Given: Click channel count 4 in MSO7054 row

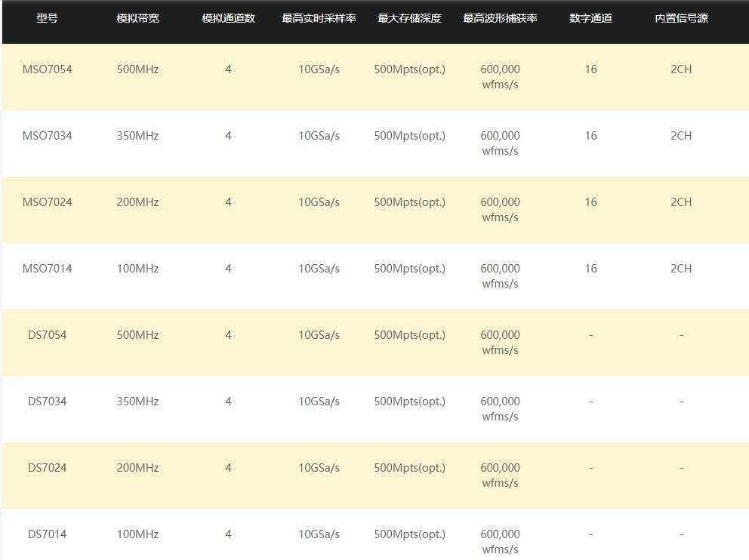Looking at the screenshot, I should coord(228,69).
